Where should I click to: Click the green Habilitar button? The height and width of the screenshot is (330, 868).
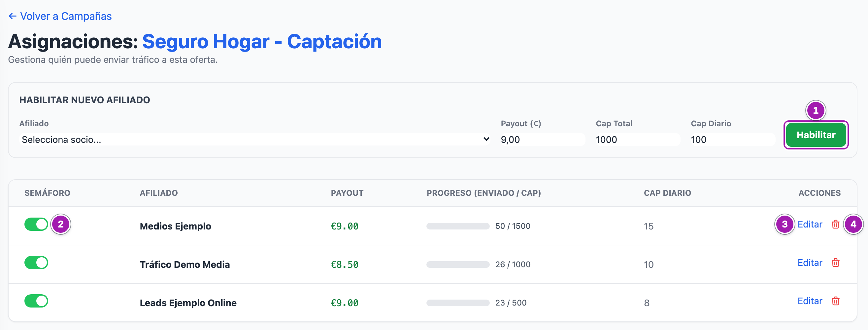816,135
